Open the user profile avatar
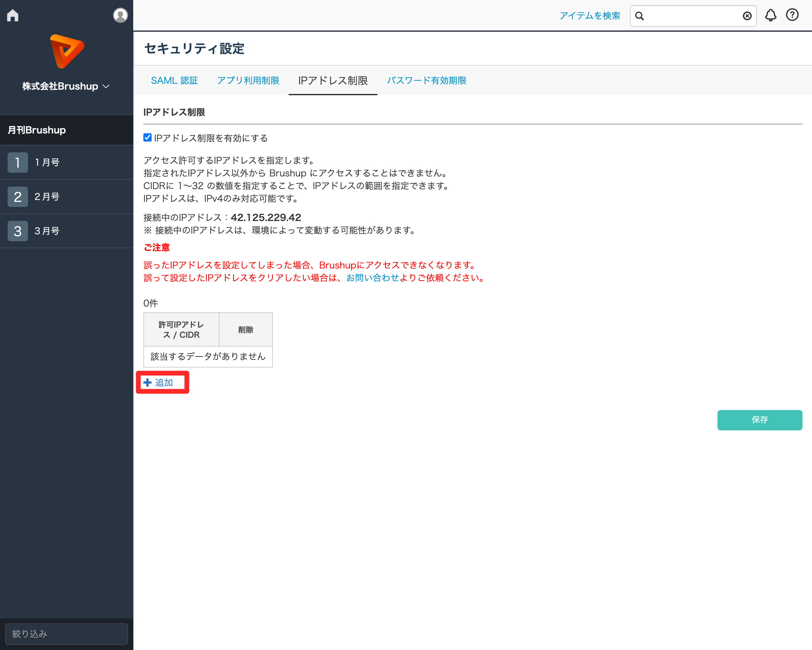 120,16
